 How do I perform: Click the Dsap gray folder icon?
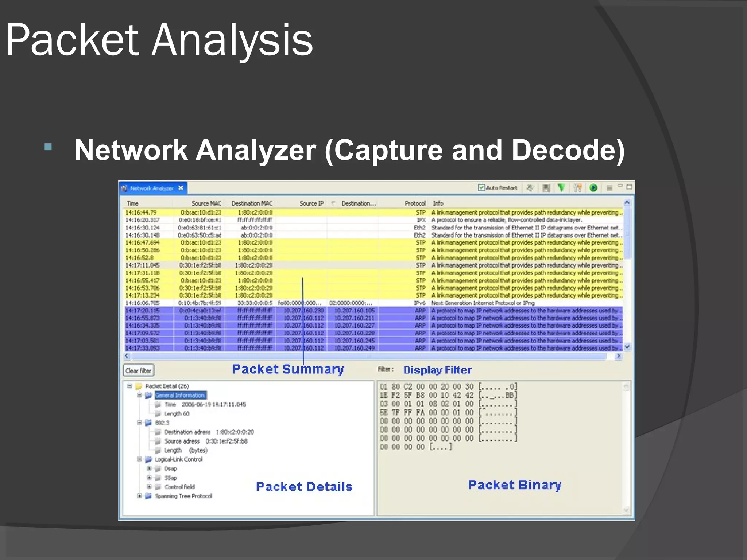tap(158, 469)
